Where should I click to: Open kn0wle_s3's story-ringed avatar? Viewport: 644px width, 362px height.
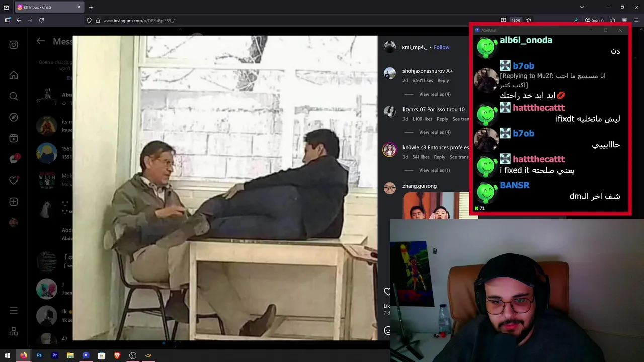coord(390,150)
